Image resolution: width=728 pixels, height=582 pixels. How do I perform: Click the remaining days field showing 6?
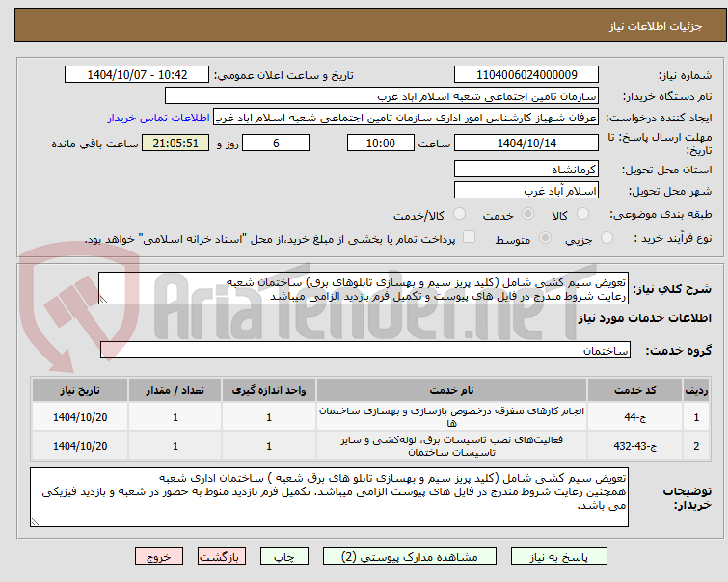[x=276, y=143]
